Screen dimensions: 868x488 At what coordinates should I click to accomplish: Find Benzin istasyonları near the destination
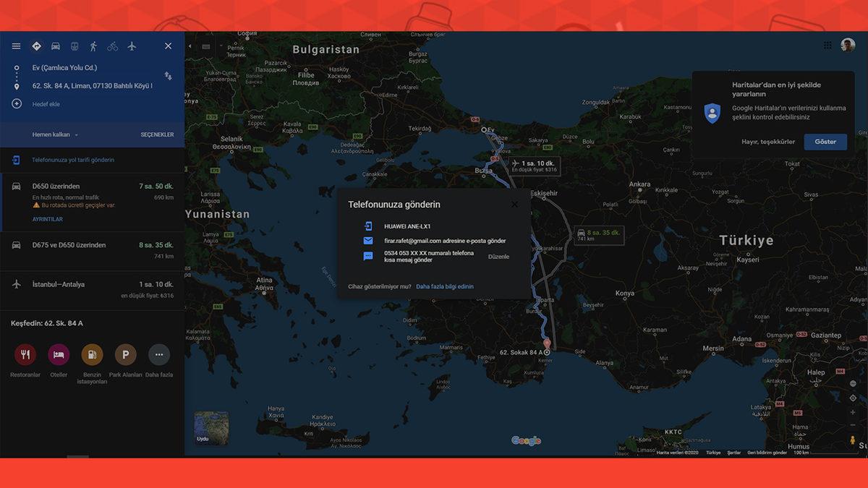[x=91, y=355]
